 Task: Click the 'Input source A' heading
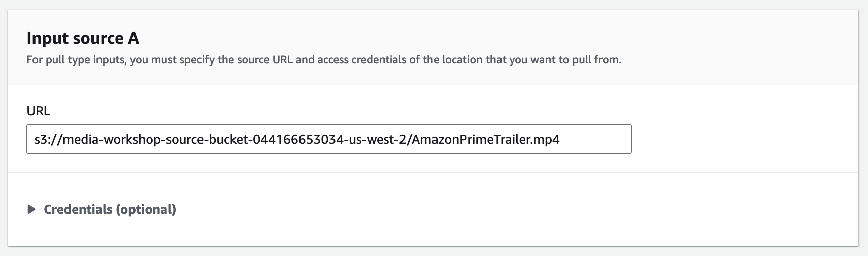tap(83, 38)
